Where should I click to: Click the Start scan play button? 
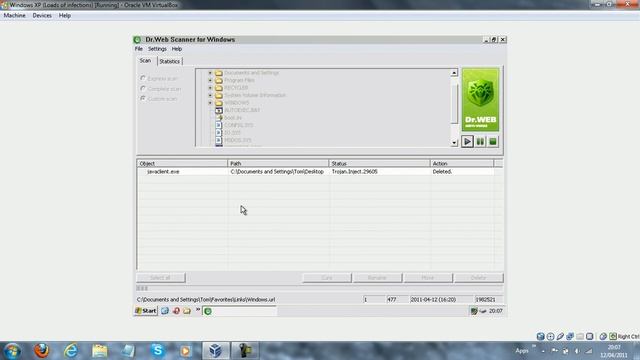point(467,142)
